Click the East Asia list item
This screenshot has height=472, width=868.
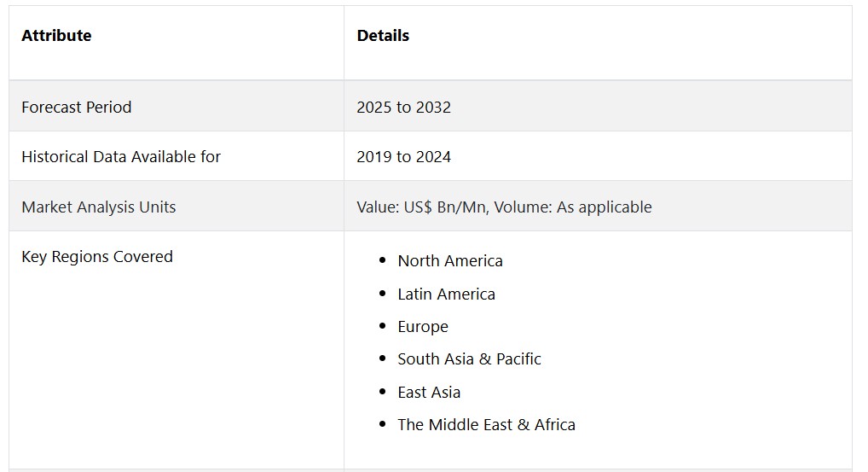point(429,393)
